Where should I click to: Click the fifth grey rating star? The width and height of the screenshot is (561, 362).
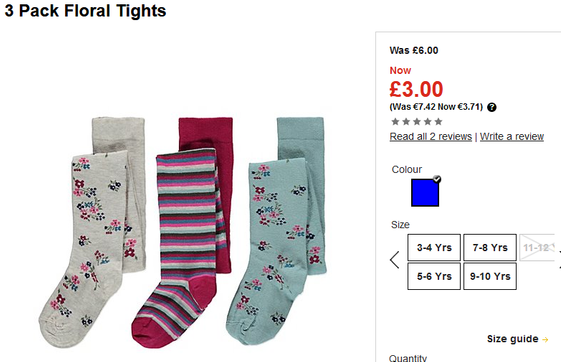point(438,122)
